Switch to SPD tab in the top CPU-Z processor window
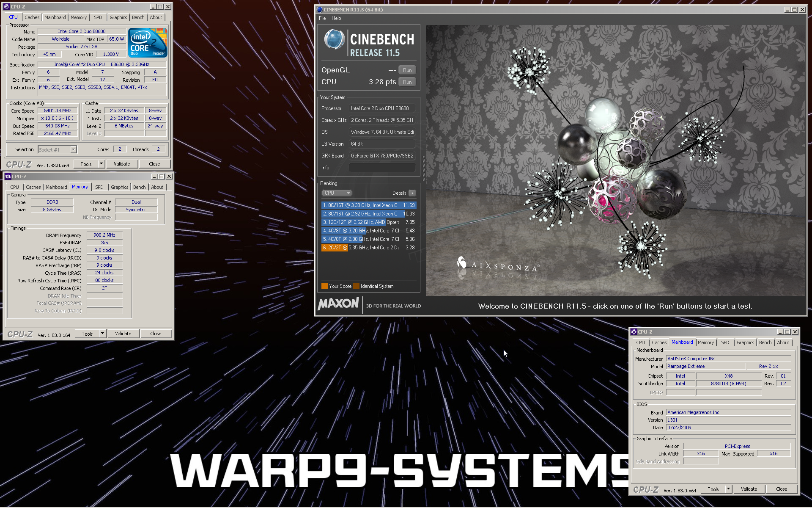 tap(98, 17)
